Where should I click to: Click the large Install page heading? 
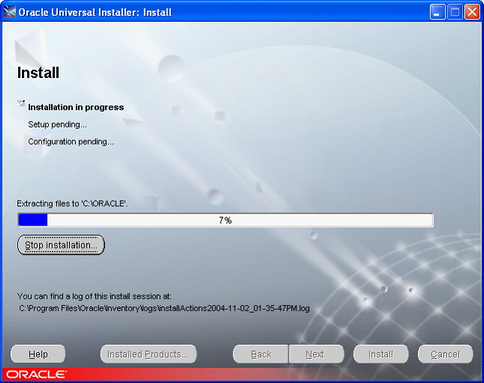38,73
